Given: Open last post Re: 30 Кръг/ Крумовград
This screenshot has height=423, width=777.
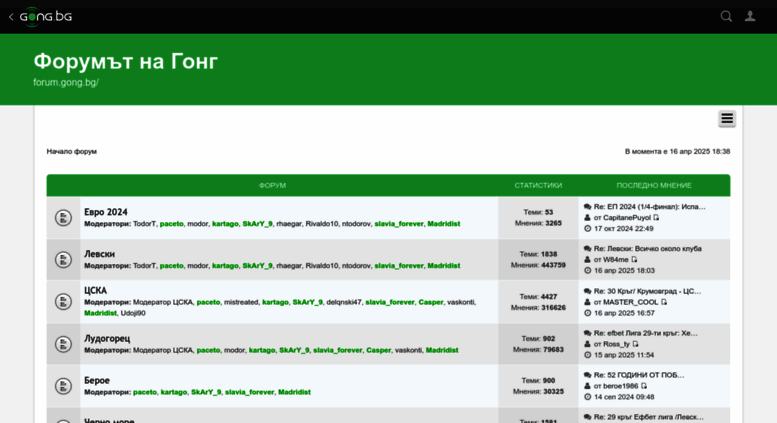Looking at the screenshot, I should 647,291.
